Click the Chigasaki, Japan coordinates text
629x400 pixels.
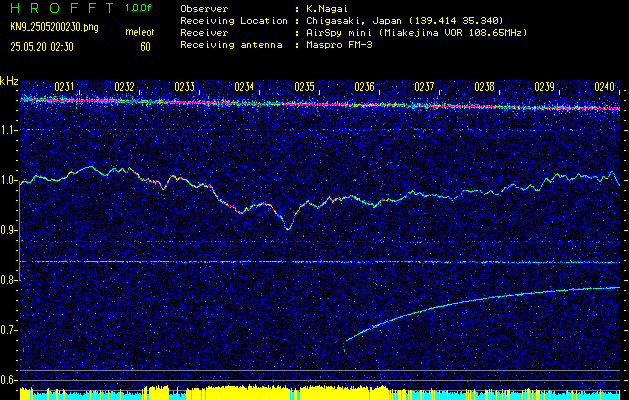point(405,21)
